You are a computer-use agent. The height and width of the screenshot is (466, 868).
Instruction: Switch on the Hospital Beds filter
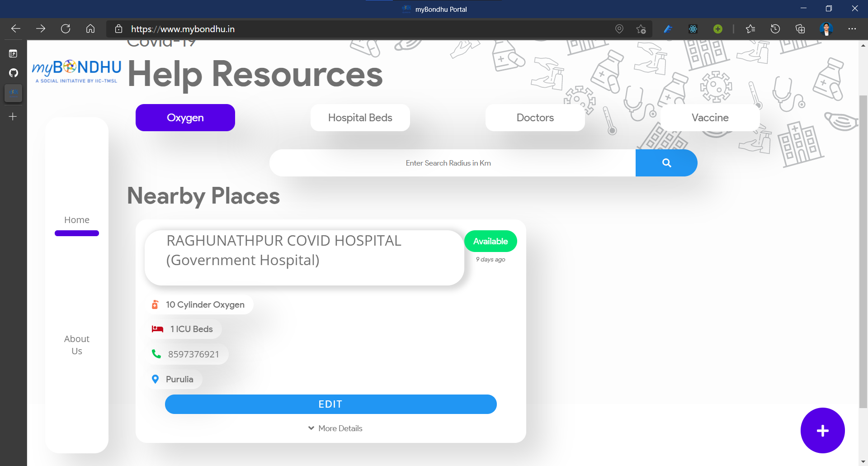click(360, 118)
